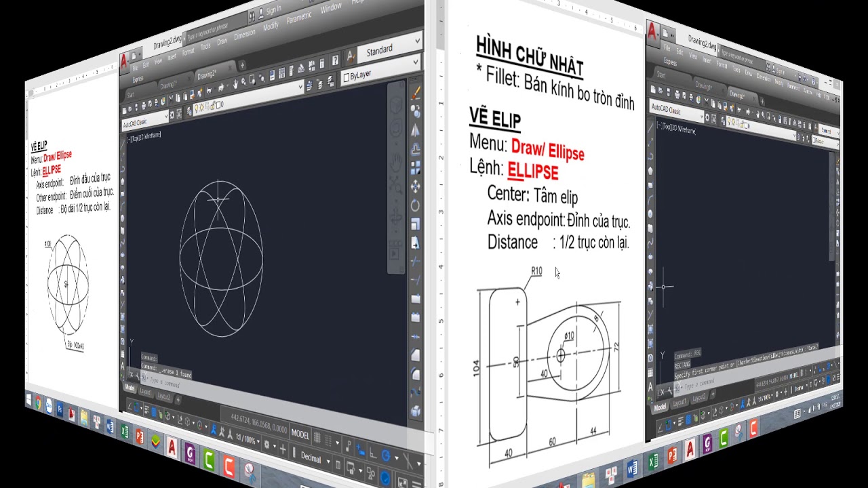The height and width of the screenshot is (488, 868).
Task: Open status bar Customization icon in ellipse window
Action: (x=417, y=485)
